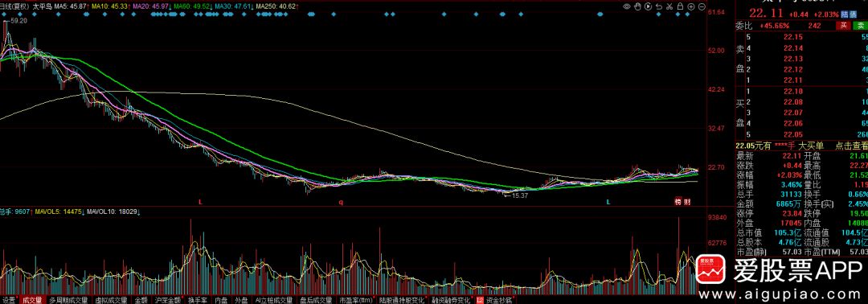868x304 pixels.
Task: Select the 内盘 tab
Action: tap(221, 300)
